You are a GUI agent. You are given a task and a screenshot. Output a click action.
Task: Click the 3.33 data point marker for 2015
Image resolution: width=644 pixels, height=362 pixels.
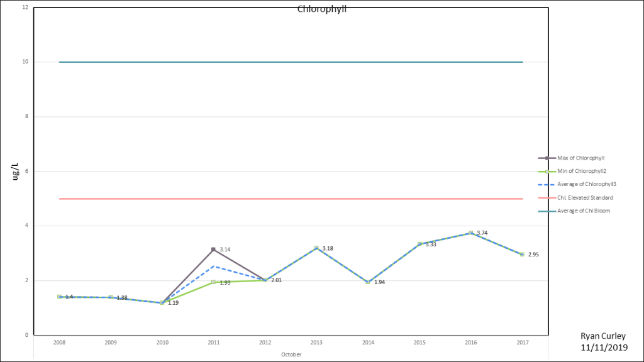pos(419,244)
